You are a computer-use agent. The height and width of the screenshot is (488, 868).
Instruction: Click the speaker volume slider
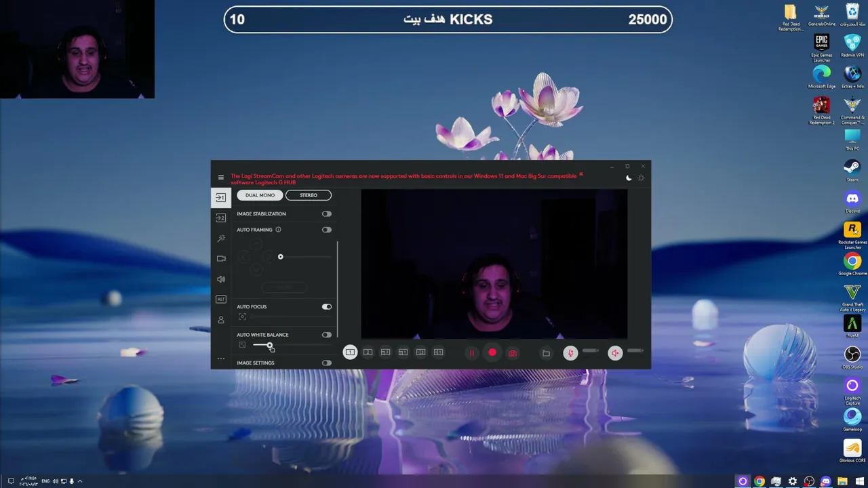[x=635, y=351]
